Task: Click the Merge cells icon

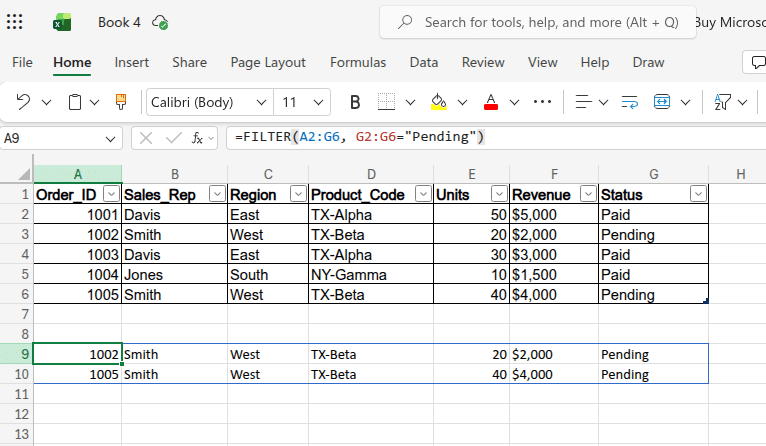Action: [662, 102]
